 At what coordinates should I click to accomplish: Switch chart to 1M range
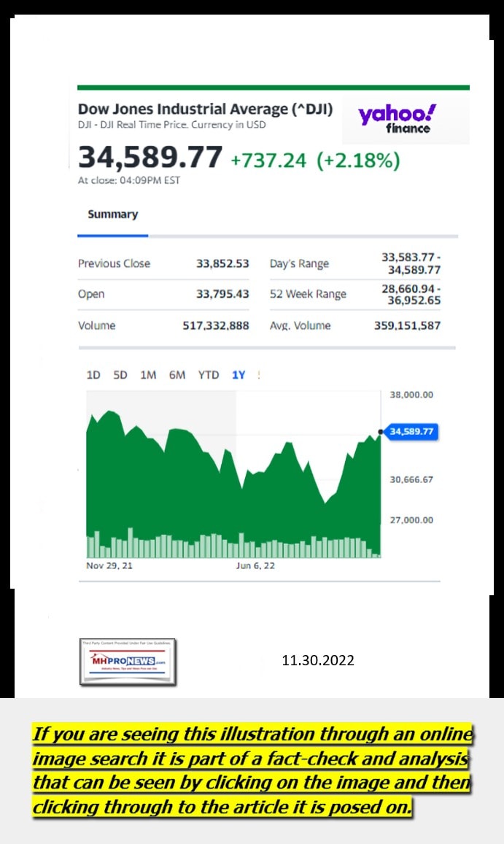click(x=148, y=375)
